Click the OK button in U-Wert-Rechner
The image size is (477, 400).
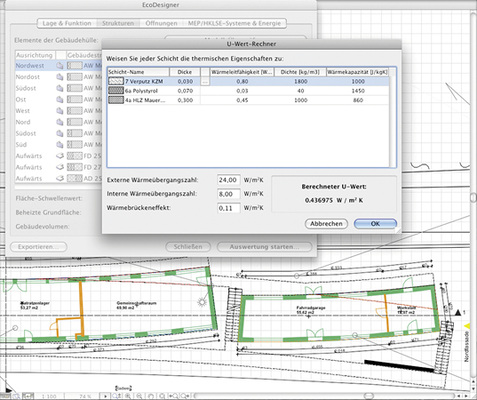[x=375, y=224]
